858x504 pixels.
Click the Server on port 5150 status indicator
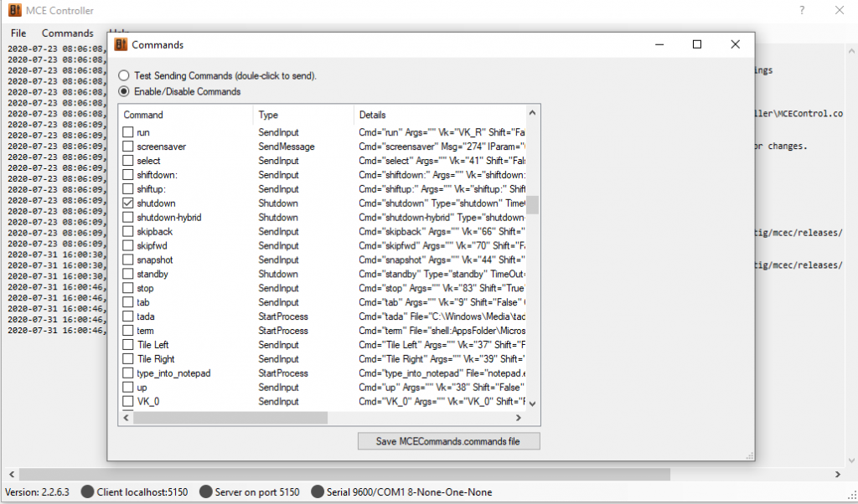point(206,492)
